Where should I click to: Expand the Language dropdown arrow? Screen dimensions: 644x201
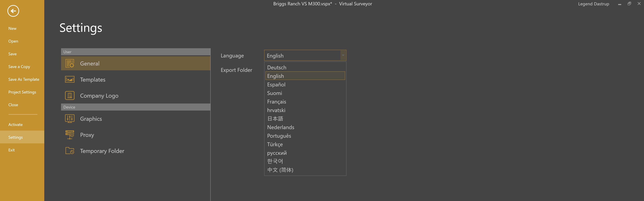(x=343, y=55)
